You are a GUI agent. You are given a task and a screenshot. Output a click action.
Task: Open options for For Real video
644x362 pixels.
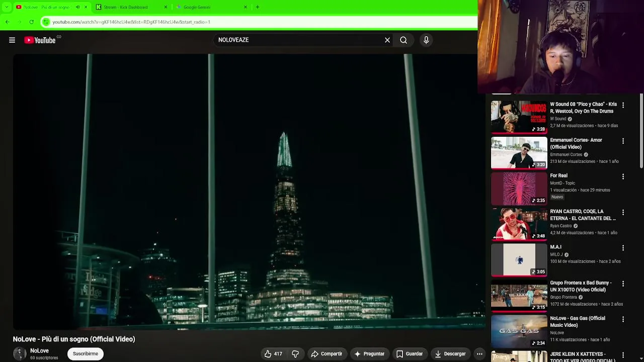623,176
